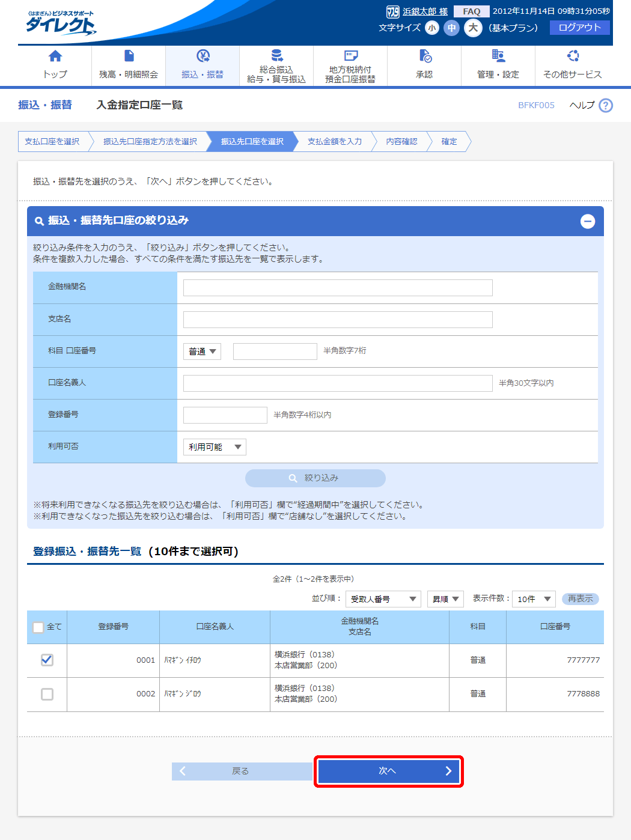Click the 総合振込 coins stack icon
The image size is (631, 840).
[276, 55]
